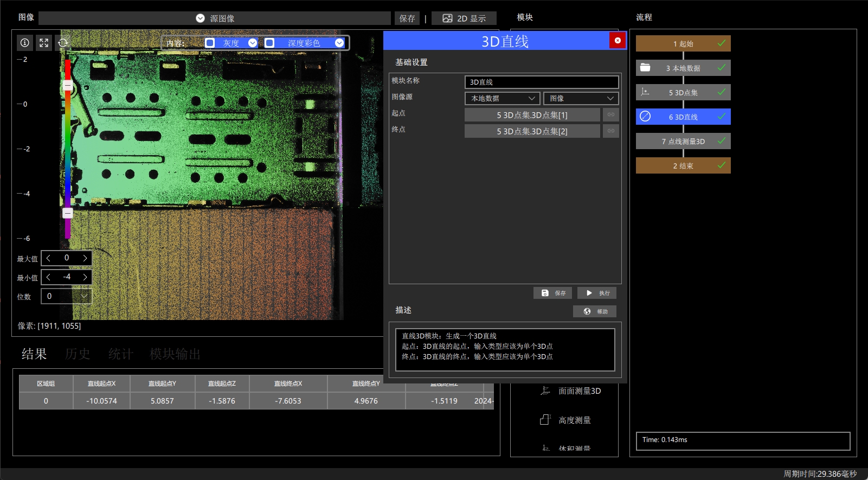Click the fit-to-view expand icon
The height and width of the screenshot is (480, 868).
[x=44, y=42]
